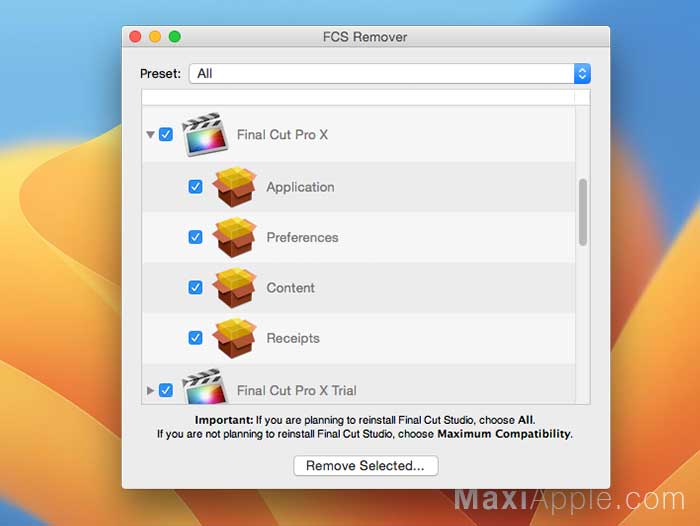This screenshot has height=526, width=700.
Task: Click the Receipts package box icon
Action: click(x=234, y=338)
